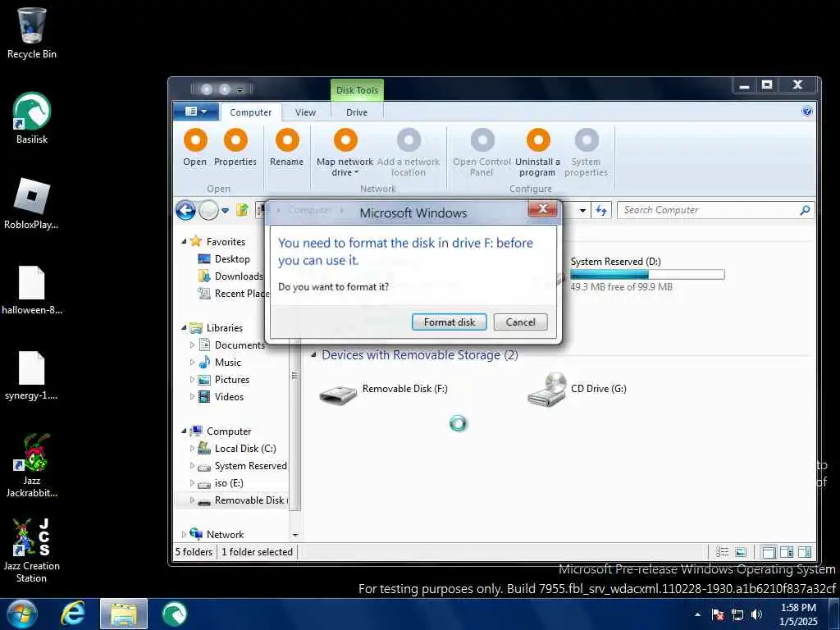Viewport: 840px width, 630px height.
Task: Click the Start button on the taskbar
Action: coord(21,614)
